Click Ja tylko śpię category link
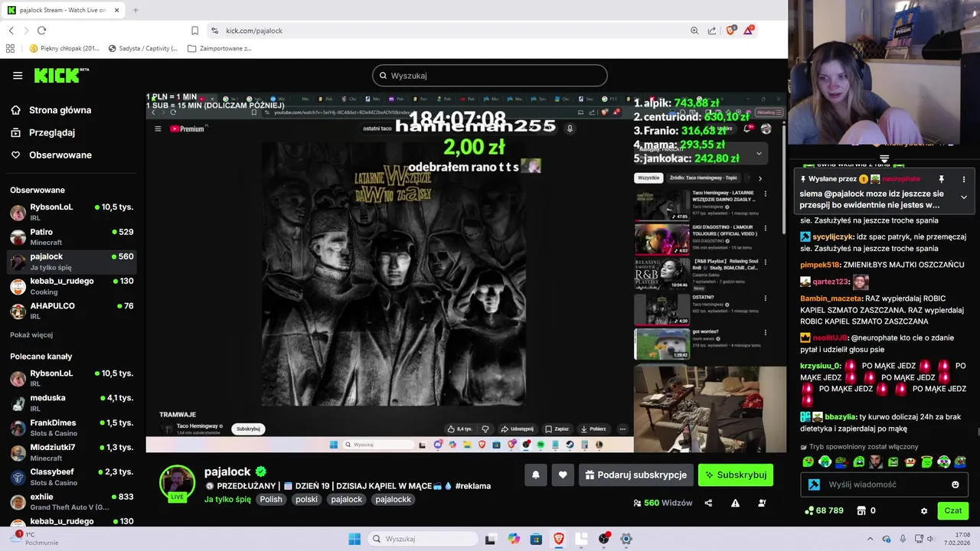 coord(227,499)
